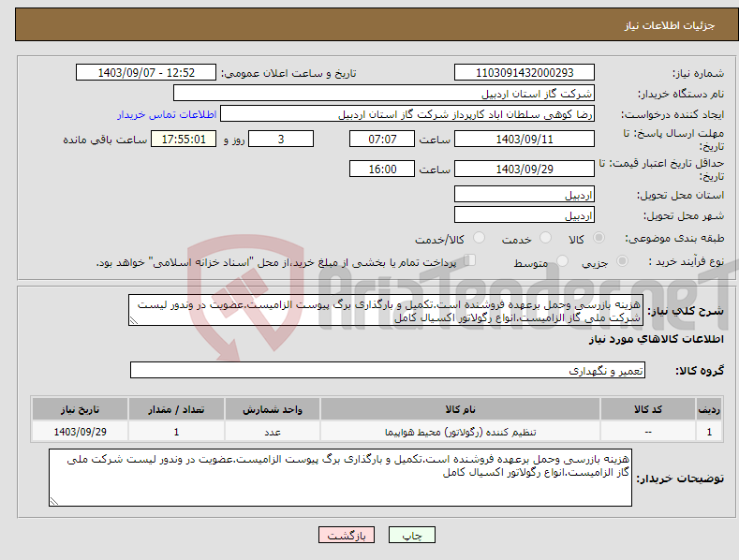Click the code cell showing --
739x560 pixels.
point(647,432)
